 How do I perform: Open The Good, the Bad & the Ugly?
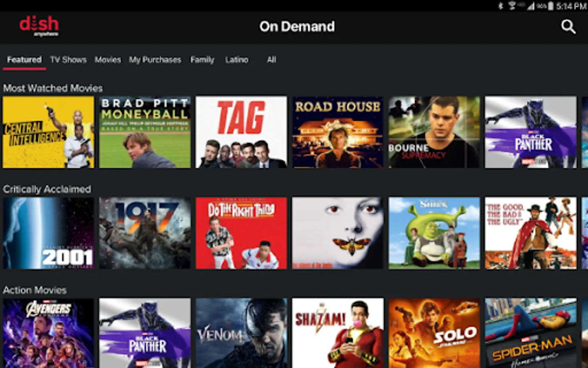click(x=530, y=233)
